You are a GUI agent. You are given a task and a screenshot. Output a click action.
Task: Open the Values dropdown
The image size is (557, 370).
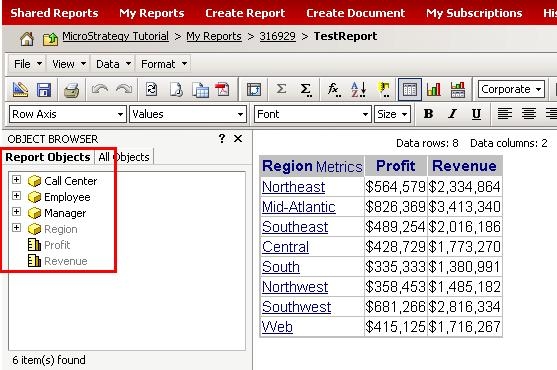pos(188,114)
